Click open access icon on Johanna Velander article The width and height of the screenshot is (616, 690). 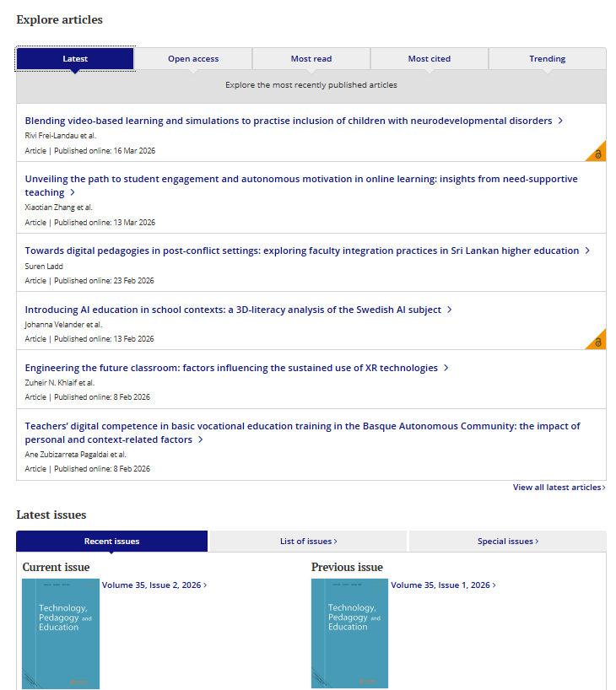click(598, 342)
